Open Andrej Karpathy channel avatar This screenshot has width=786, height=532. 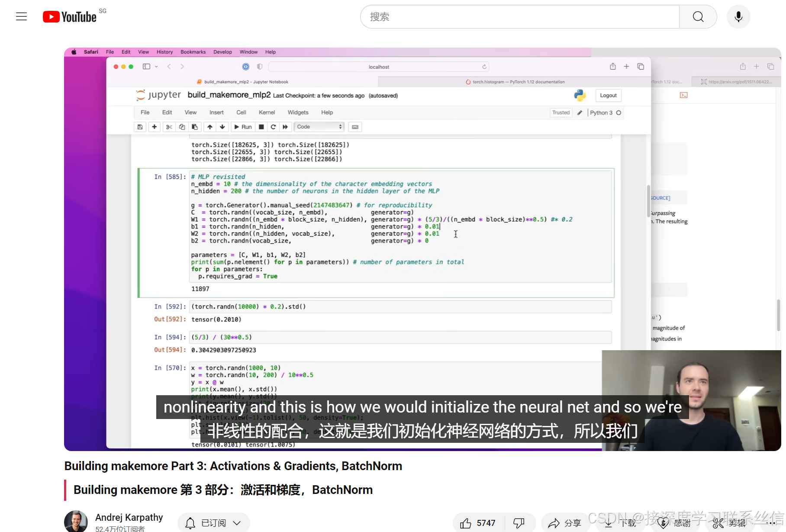click(x=76, y=522)
